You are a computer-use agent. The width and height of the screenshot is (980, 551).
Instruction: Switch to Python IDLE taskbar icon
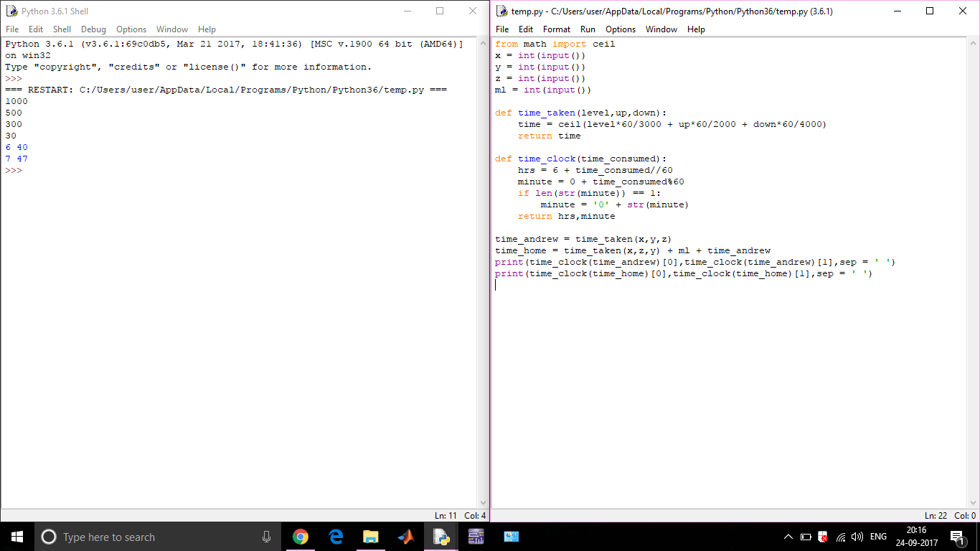(441, 537)
